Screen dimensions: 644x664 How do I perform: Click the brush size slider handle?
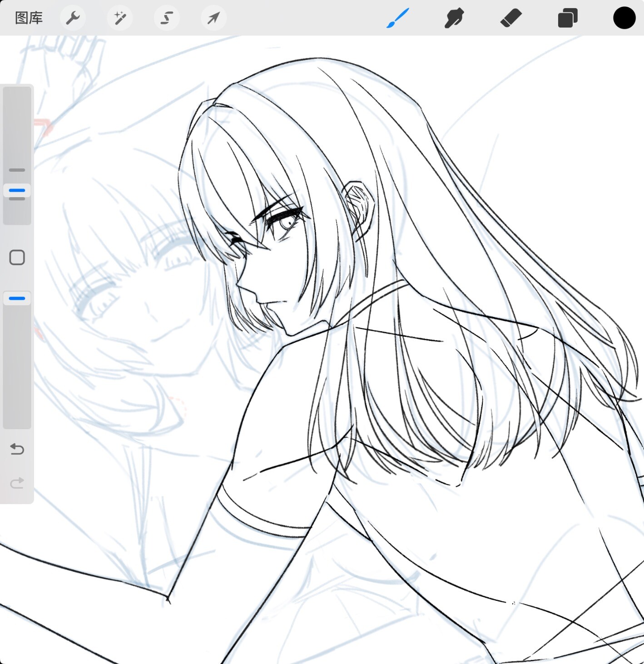(17, 190)
